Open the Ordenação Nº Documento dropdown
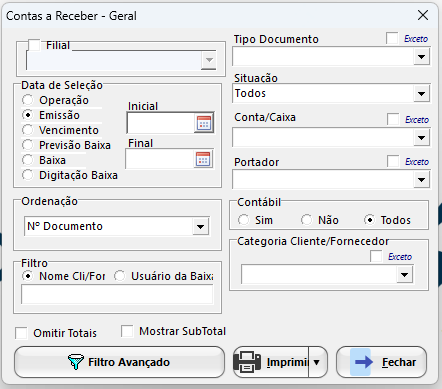 click(x=201, y=227)
